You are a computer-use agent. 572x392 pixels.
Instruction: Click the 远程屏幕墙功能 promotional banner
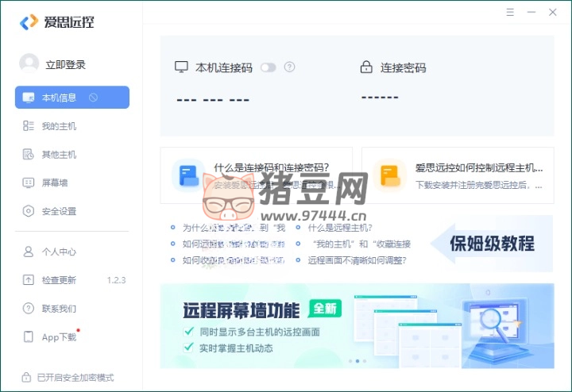tap(357, 325)
